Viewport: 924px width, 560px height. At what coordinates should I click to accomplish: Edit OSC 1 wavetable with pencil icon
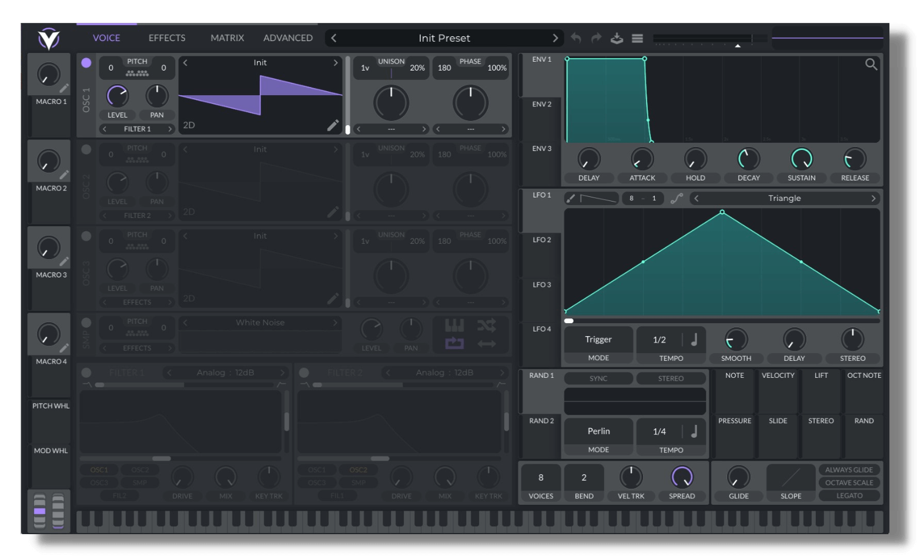tap(333, 125)
